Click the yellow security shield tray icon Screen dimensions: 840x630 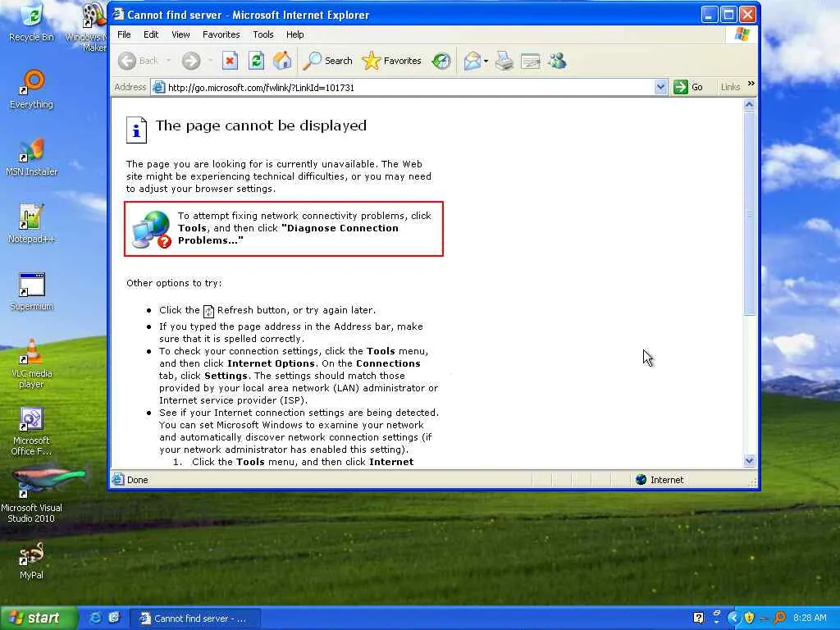(x=749, y=618)
